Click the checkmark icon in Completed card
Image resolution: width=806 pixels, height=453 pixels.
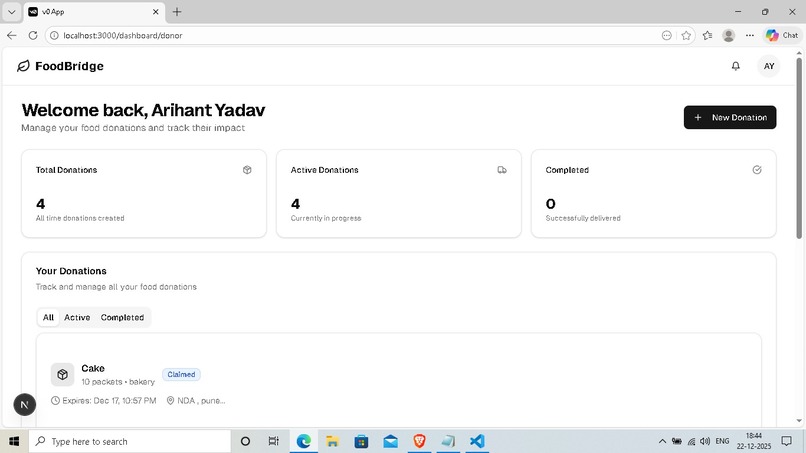[757, 170]
